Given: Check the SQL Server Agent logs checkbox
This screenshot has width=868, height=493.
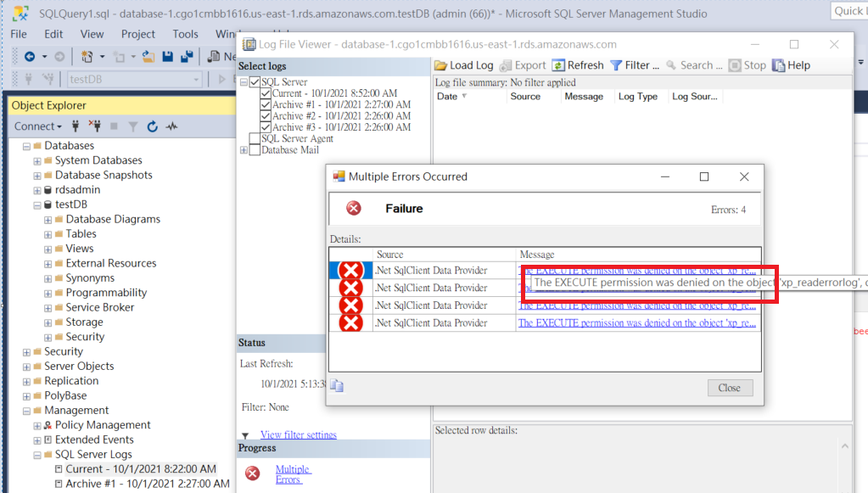Looking at the screenshot, I should pos(255,139).
